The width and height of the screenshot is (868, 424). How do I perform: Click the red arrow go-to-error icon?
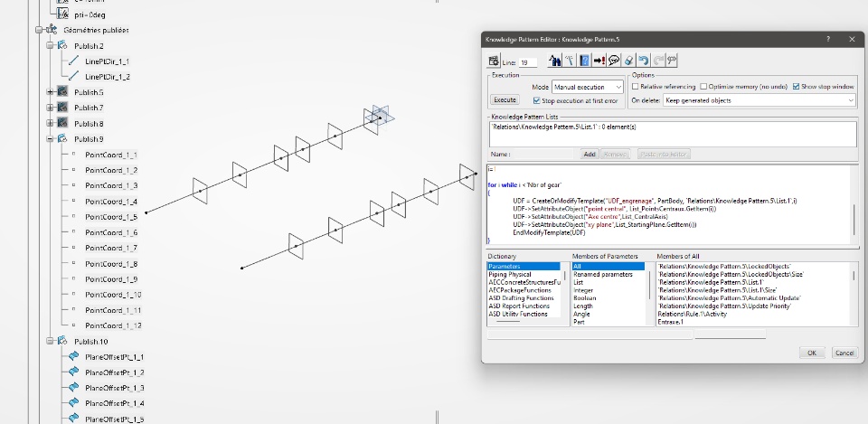599,61
